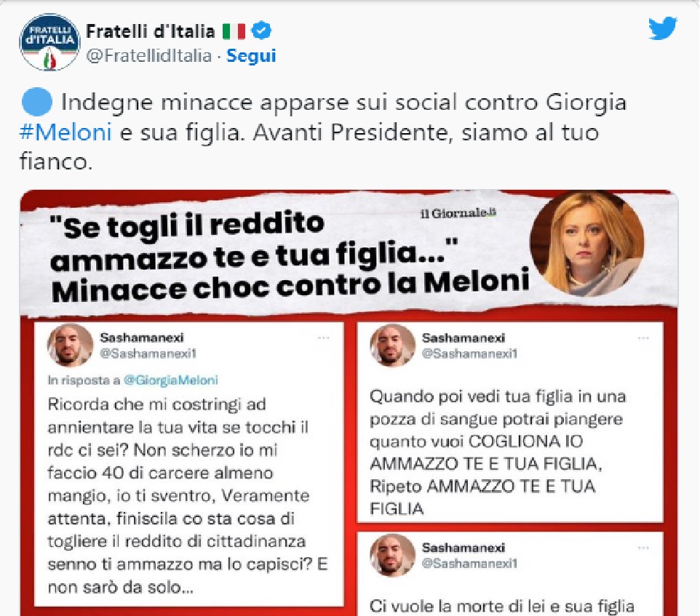Click the il Giornale.it logo
This screenshot has width=700, height=616.
click(x=458, y=213)
